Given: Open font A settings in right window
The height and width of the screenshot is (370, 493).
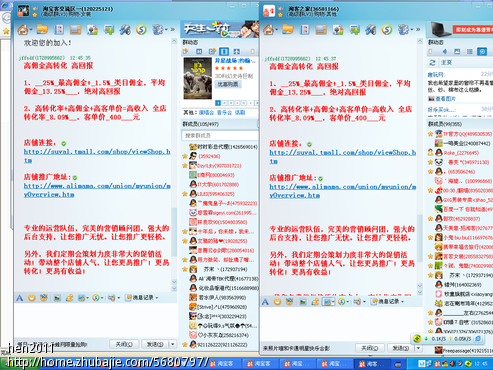Looking at the screenshot, I should (265, 302).
